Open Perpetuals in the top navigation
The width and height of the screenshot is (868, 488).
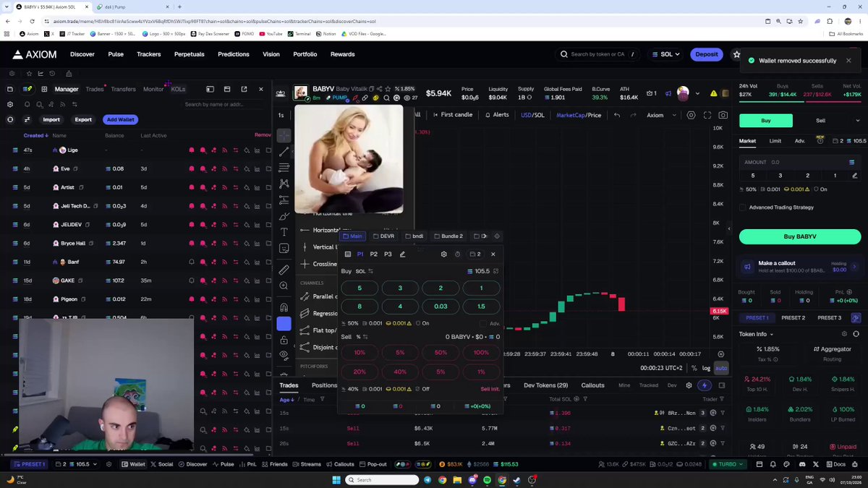(x=189, y=54)
